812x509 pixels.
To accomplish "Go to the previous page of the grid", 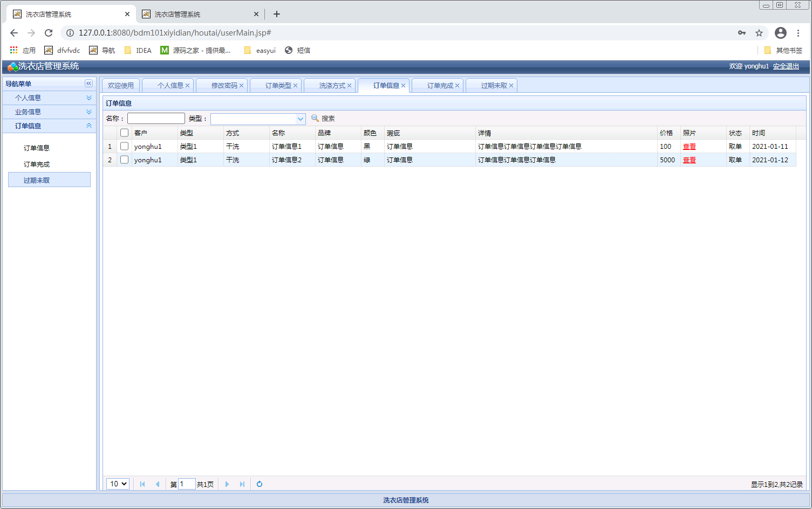I will (x=158, y=484).
